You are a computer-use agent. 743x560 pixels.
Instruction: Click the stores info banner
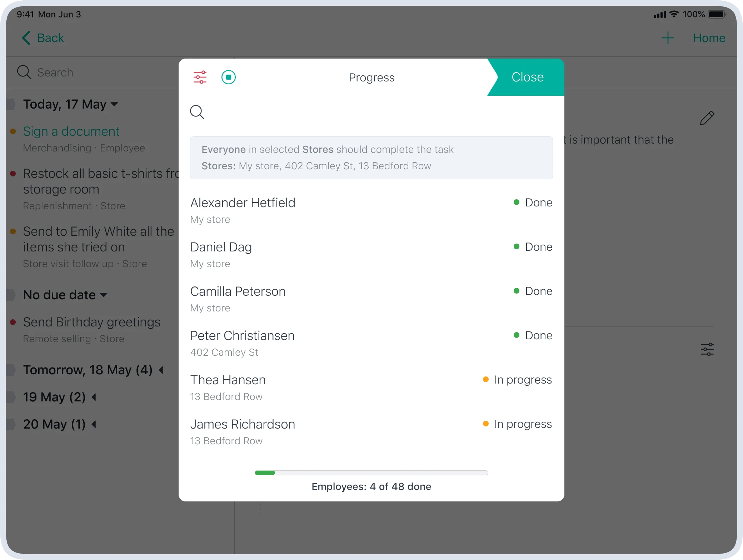pos(371,157)
